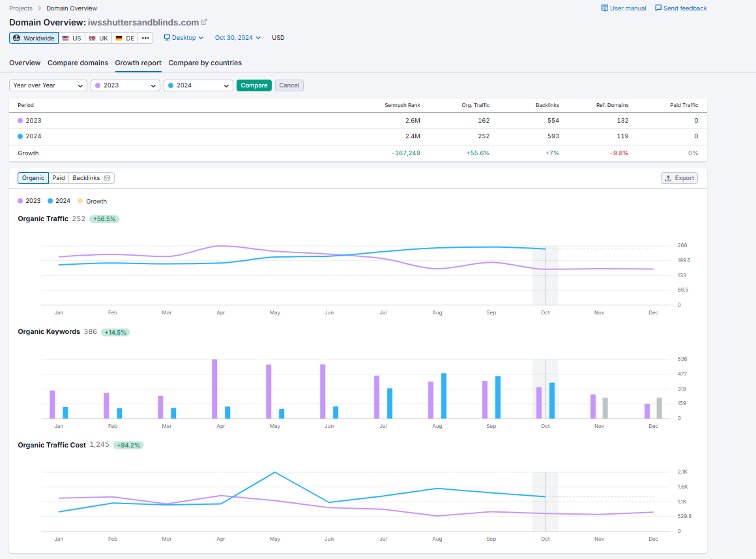Click the Send feedback chat icon
This screenshot has width=756, height=559.
pyautogui.click(x=658, y=8)
